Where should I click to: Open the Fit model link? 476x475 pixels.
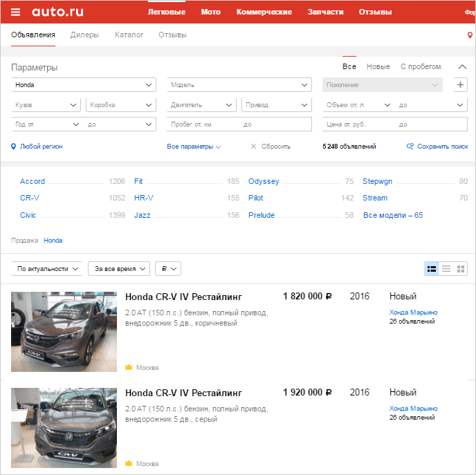point(138,181)
